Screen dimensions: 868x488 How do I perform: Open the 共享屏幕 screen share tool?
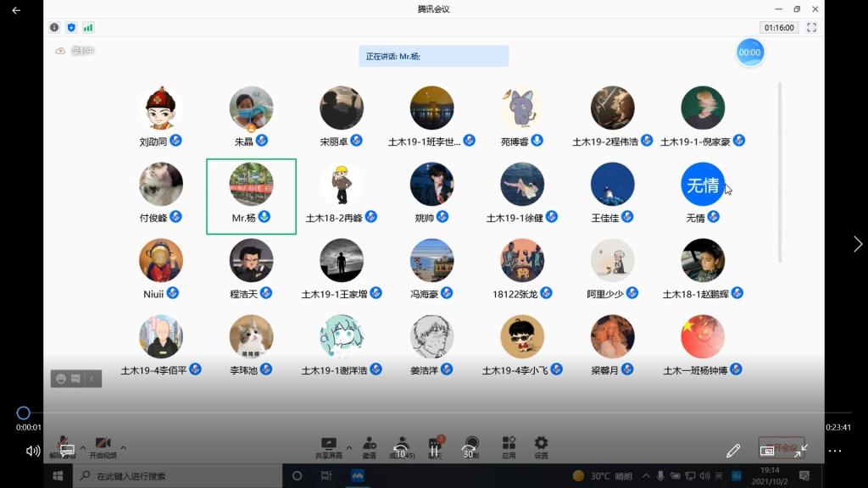click(329, 446)
